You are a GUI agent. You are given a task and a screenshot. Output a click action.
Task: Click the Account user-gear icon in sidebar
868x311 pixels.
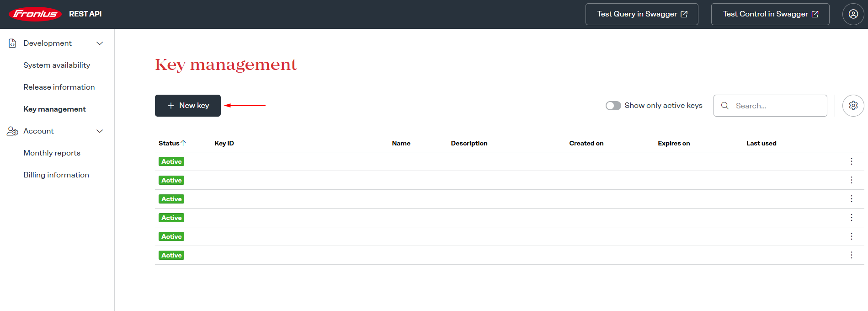point(12,131)
